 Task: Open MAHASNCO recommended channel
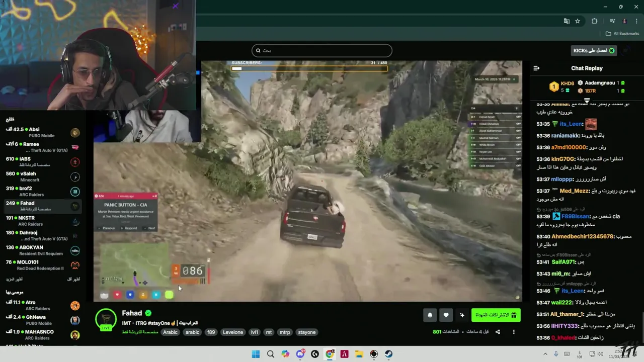point(42,335)
